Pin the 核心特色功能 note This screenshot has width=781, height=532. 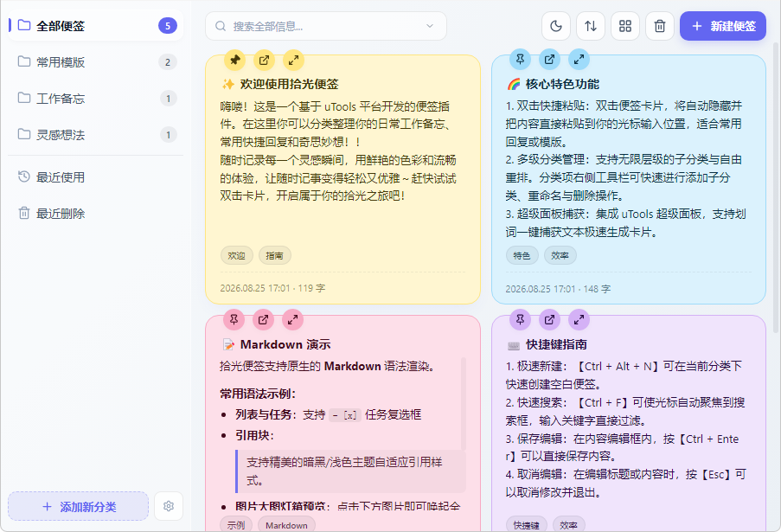(520, 60)
